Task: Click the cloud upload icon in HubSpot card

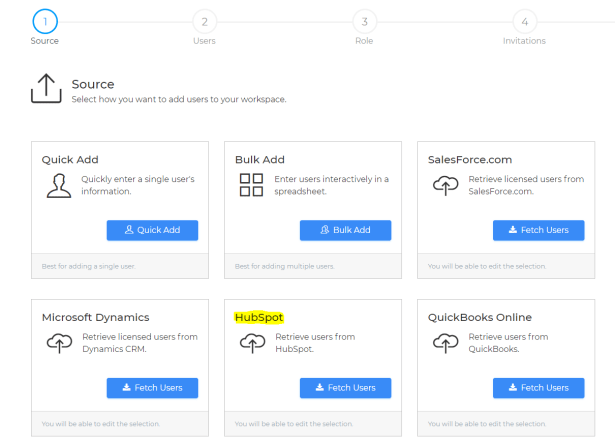Action: tap(251, 343)
